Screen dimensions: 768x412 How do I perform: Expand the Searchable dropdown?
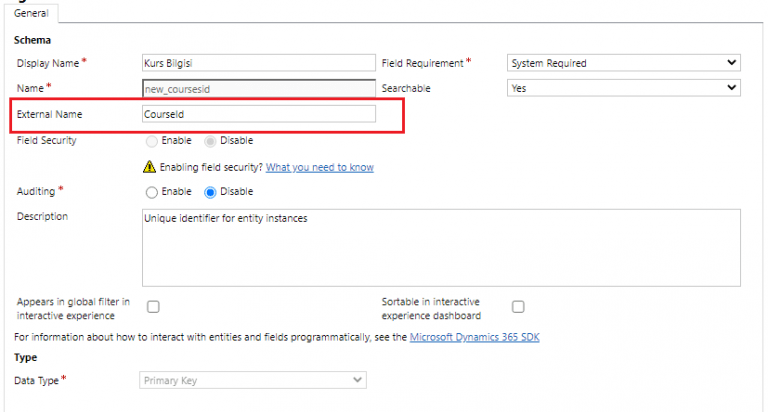tap(624, 88)
